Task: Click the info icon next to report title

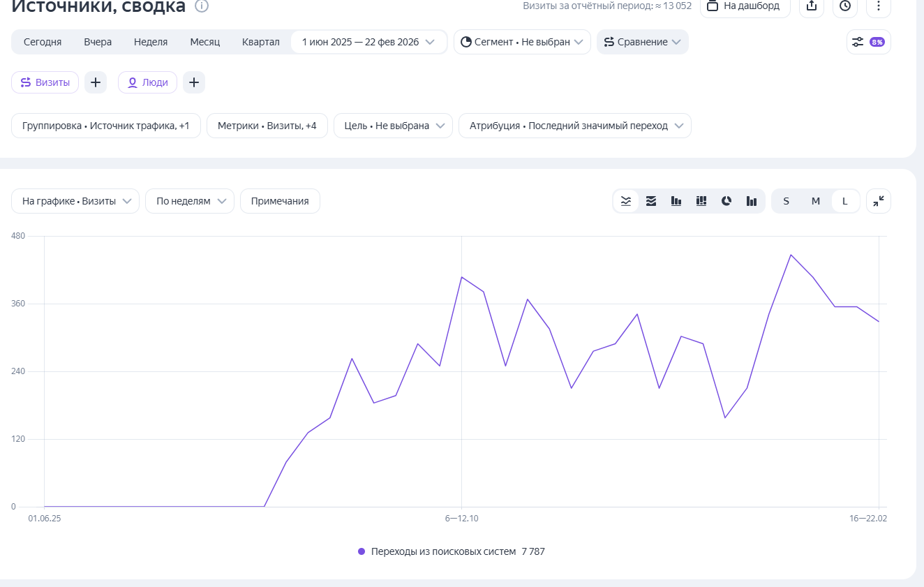Action: (x=202, y=6)
